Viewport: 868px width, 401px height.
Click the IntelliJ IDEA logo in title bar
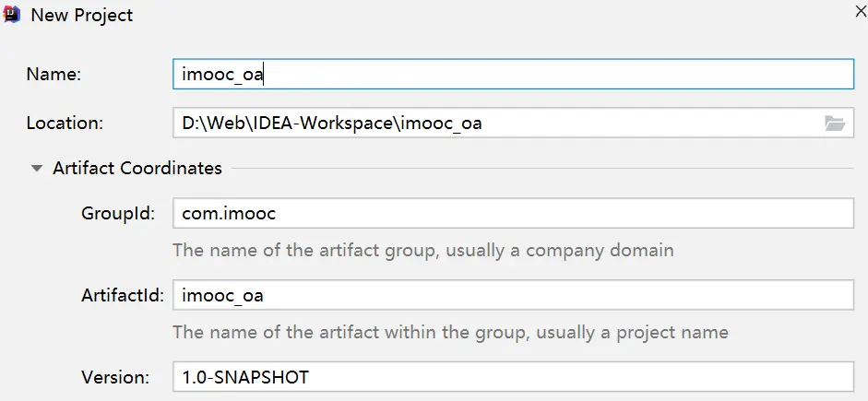pos(13,15)
